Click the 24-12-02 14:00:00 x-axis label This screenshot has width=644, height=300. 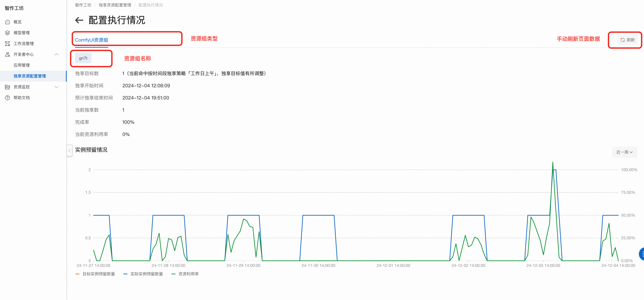coord(468,266)
